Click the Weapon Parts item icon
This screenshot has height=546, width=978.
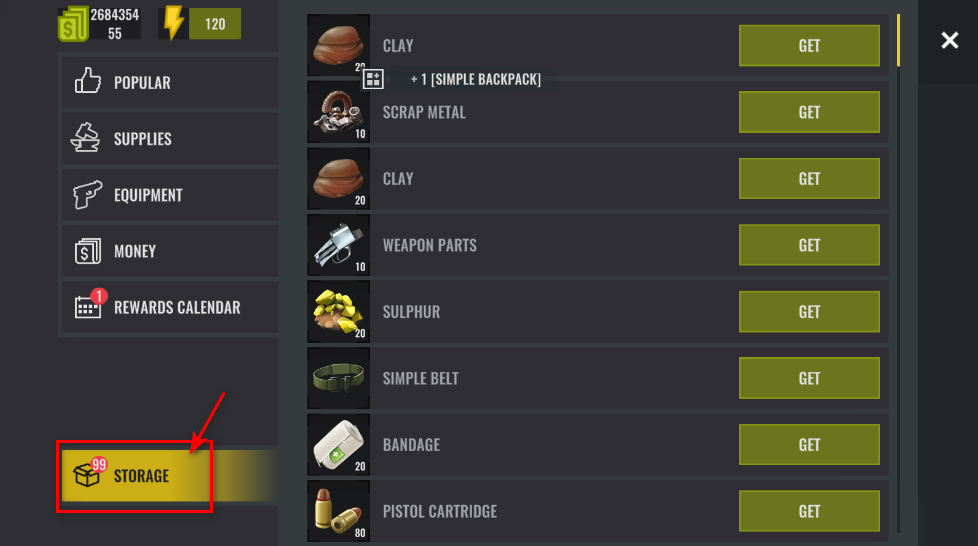coord(339,245)
